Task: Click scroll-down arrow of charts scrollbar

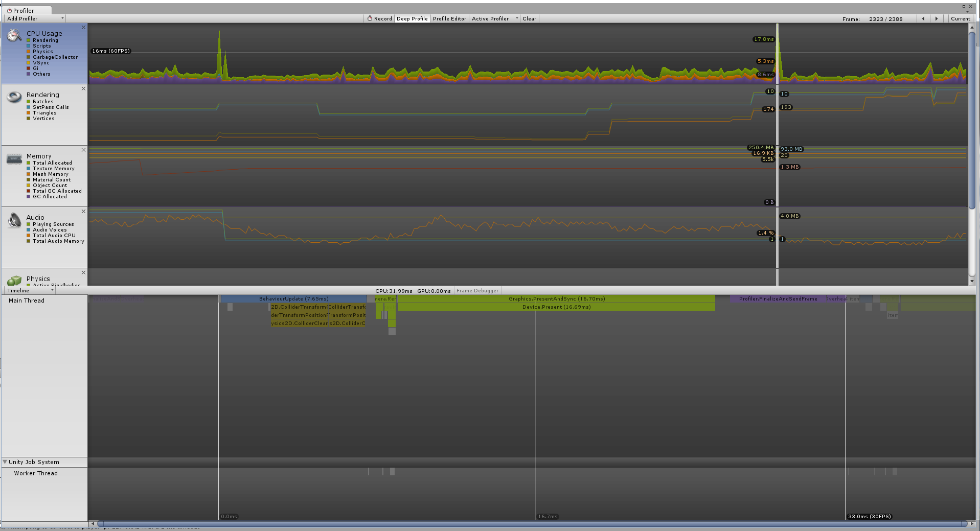Action: 972,281
